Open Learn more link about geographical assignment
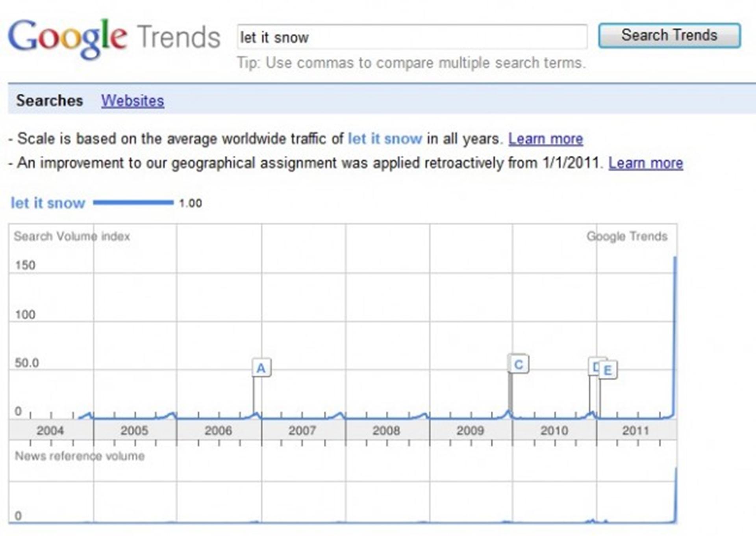The height and width of the screenshot is (536, 756). pyautogui.click(x=646, y=163)
